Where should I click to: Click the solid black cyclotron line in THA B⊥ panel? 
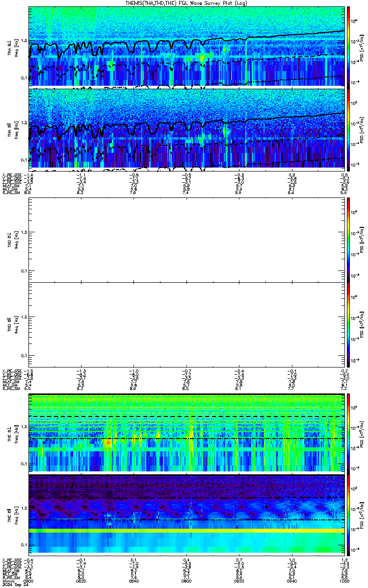(x=186, y=43)
